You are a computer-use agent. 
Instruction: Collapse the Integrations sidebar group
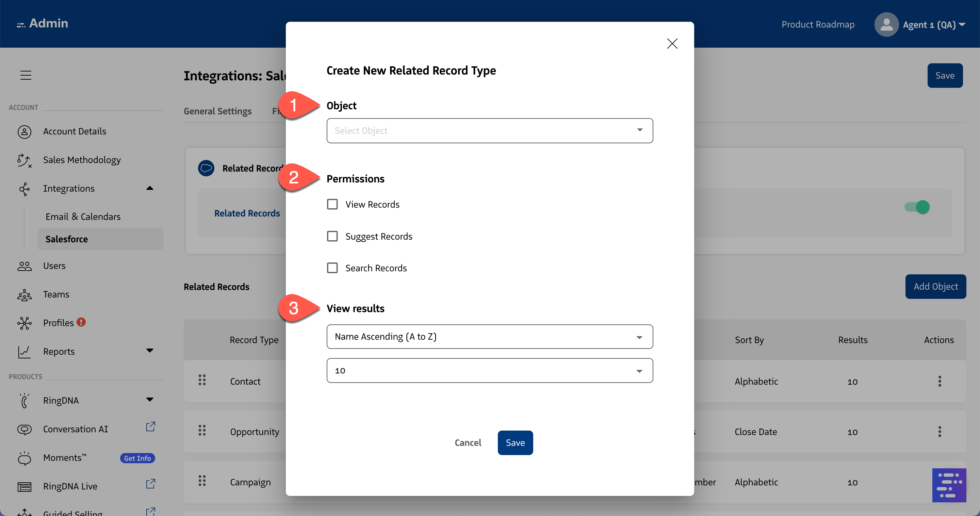click(x=149, y=188)
